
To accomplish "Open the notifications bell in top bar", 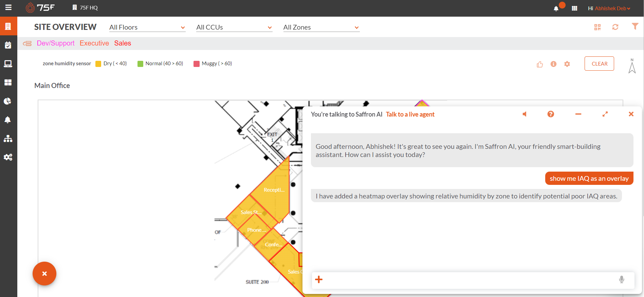I will click(556, 8).
